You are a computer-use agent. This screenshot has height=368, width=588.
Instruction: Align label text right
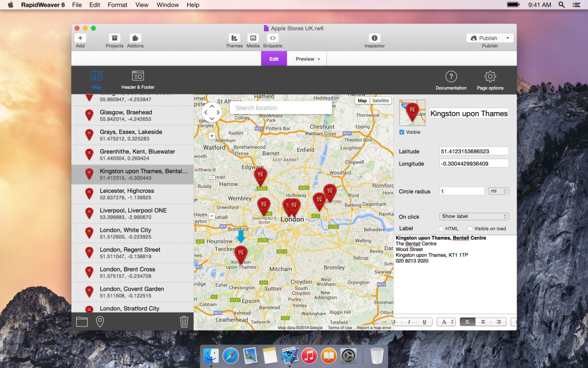tap(499, 322)
